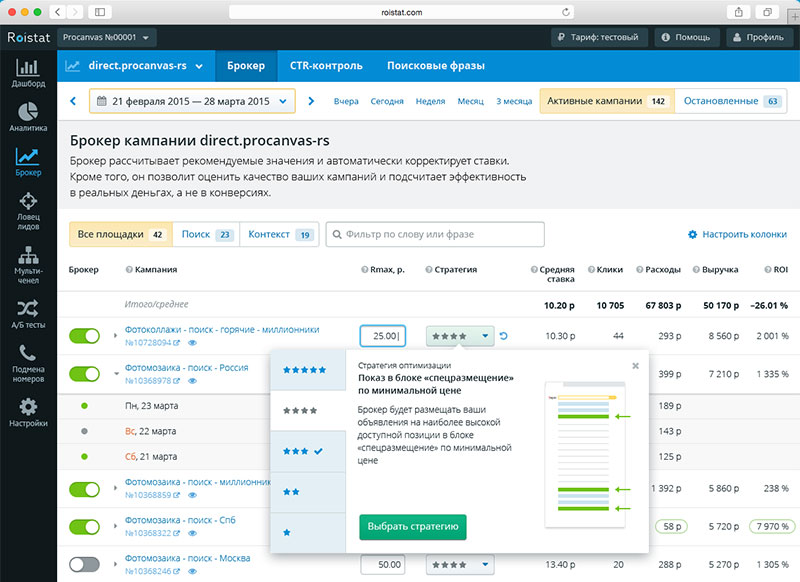Click the Выбрать стратегию button

[x=412, y=526]
